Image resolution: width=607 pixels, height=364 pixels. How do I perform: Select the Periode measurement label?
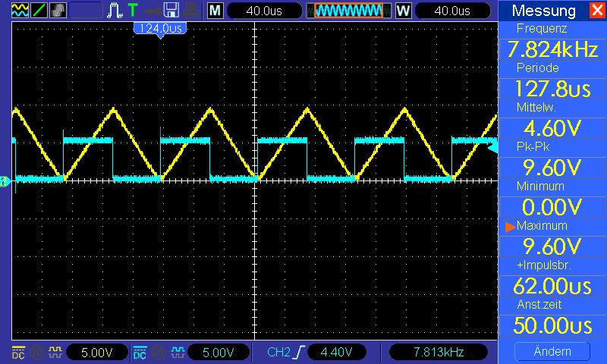coord(538,67)
